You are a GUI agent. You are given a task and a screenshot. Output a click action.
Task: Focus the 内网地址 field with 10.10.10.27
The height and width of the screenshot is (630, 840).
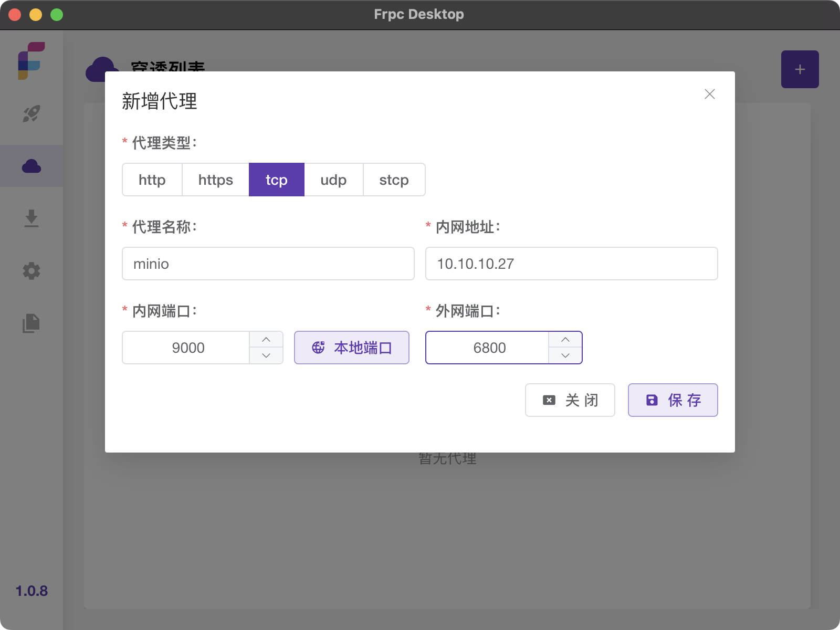click(572, 264)
